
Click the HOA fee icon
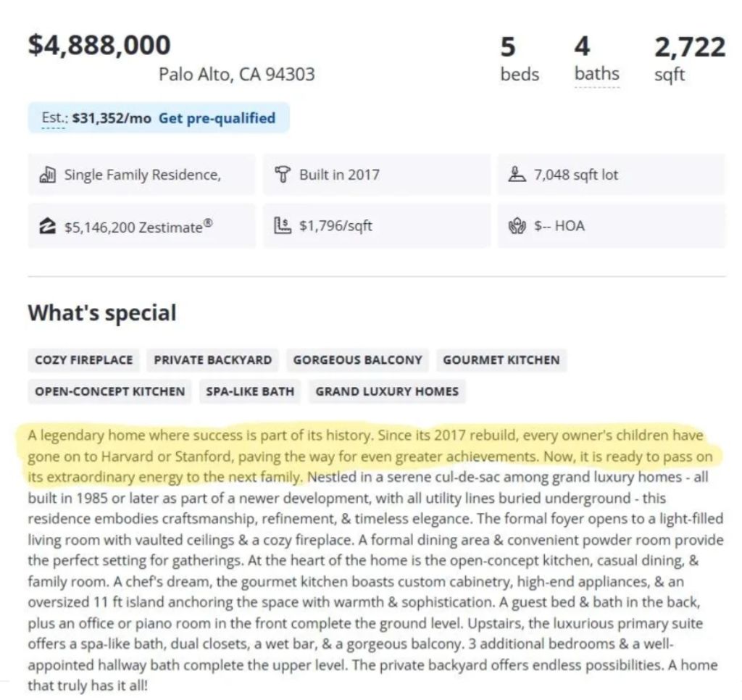point(517,226)
